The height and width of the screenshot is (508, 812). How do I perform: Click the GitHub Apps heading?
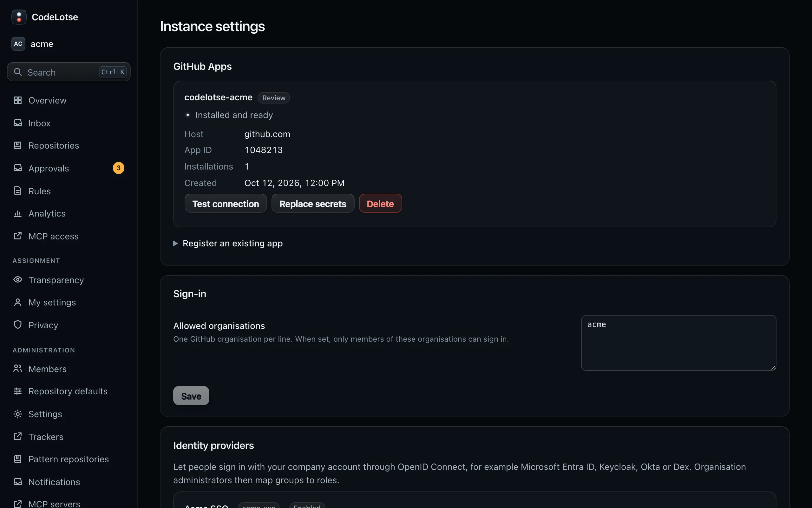[202, 67]
